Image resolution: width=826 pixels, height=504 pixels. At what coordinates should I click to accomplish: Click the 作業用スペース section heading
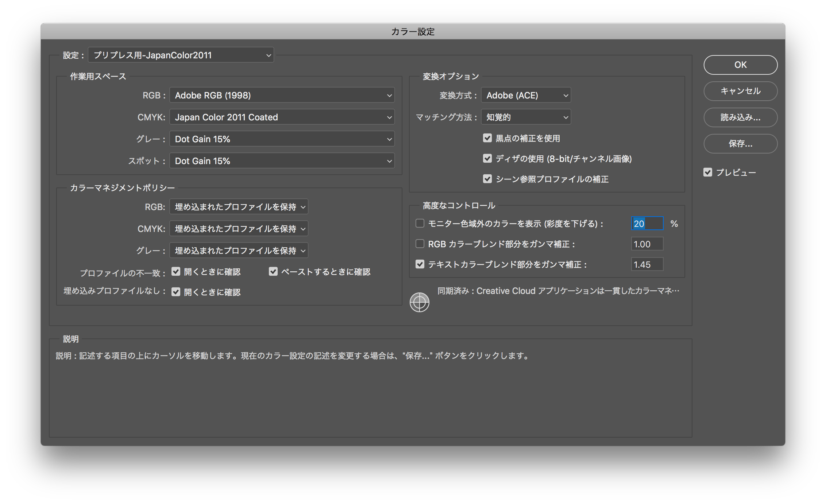(x=98, y=76)
